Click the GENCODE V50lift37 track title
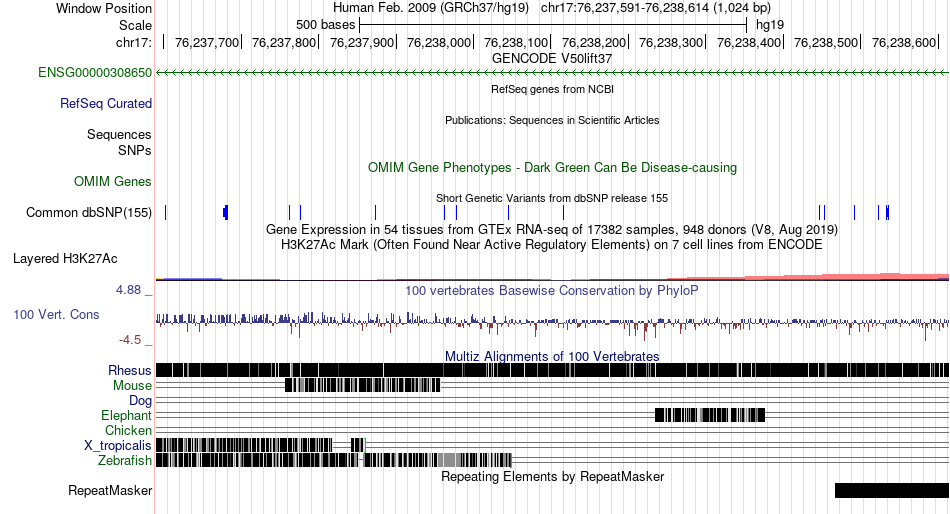Screen dimensions: 950x514 pos(552,58)
